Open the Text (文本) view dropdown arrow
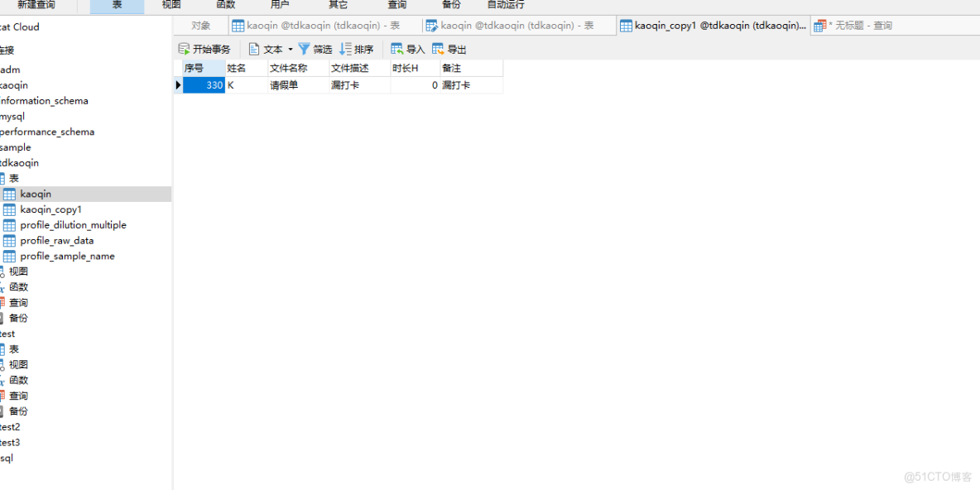 click(x=290, y=48)
